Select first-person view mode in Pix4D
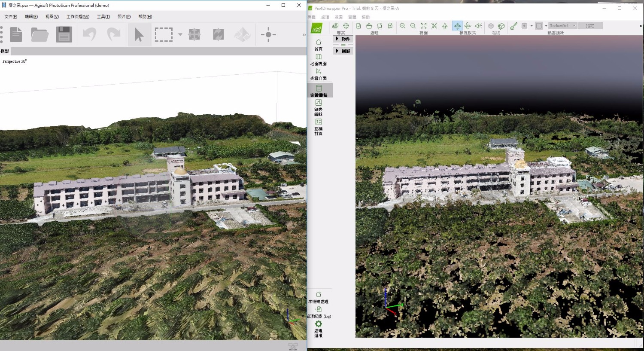The height and width of the screenshot is (351, 644). tap(478, 26)
